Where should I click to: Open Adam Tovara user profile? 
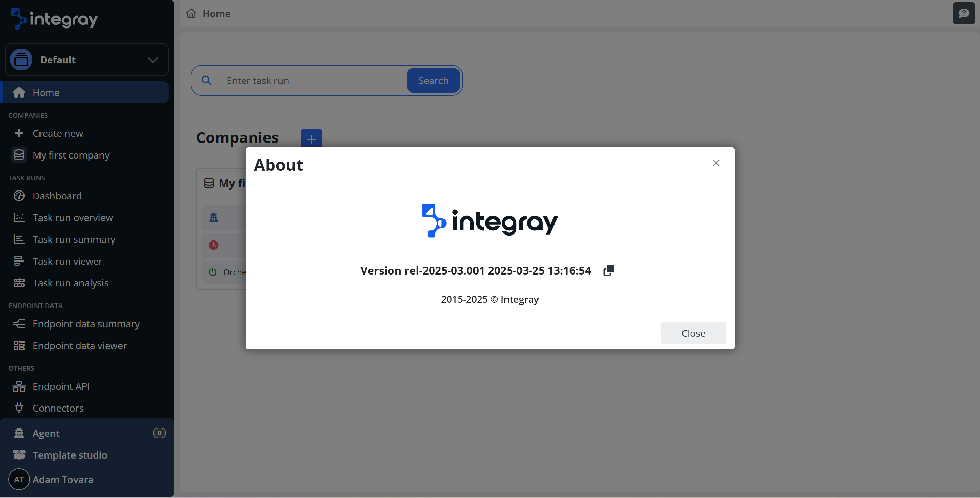63,479
